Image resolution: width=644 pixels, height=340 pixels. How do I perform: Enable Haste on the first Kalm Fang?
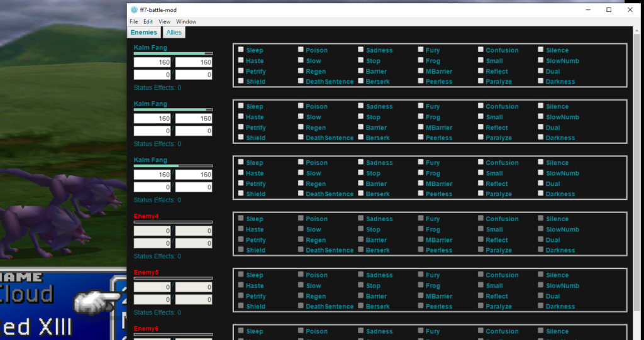(x=241, y=60)
